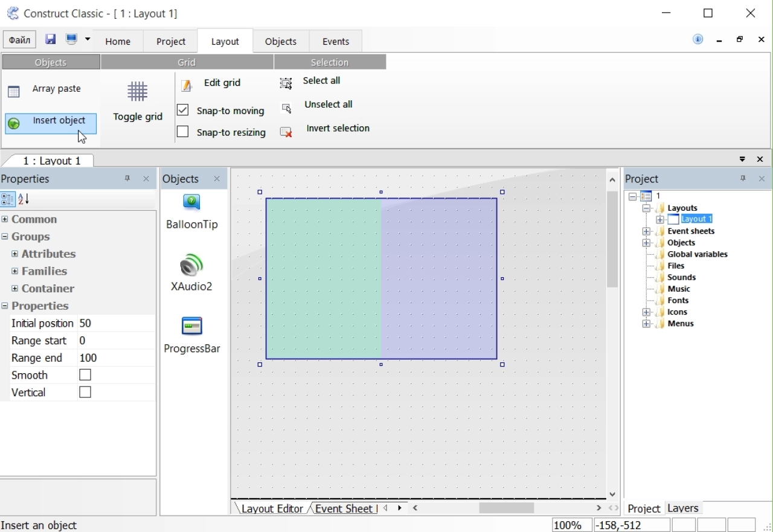Pin the Properties panel

[127, 179]
